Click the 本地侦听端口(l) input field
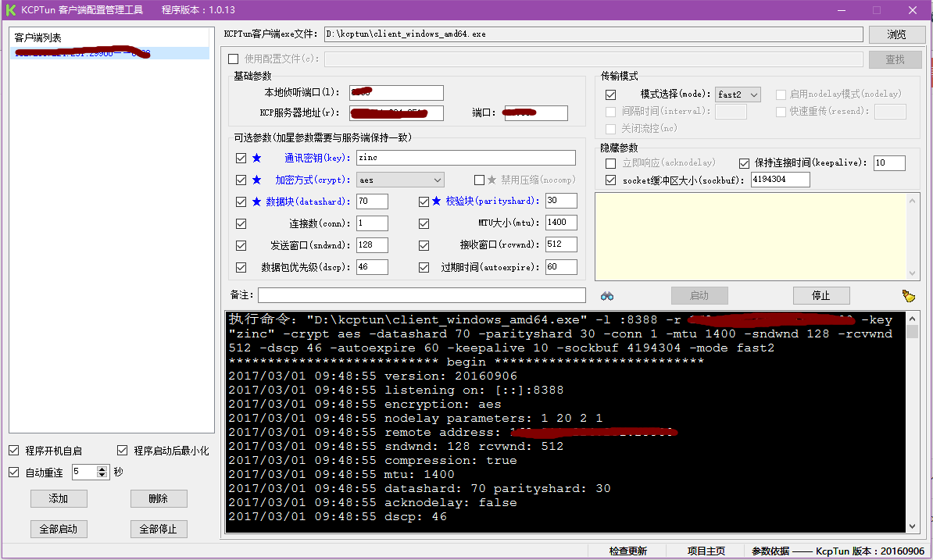The image size is (933, 560). pyautogui.click(x=396, y=93)
